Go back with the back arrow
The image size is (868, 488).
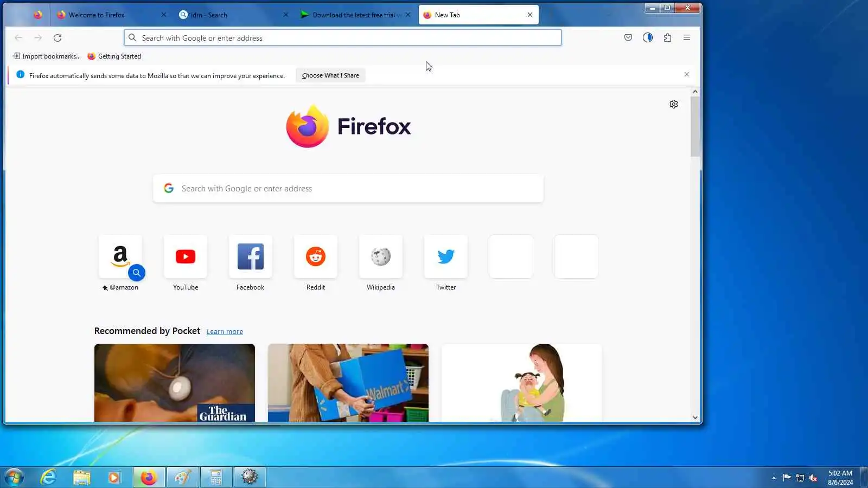18,38
